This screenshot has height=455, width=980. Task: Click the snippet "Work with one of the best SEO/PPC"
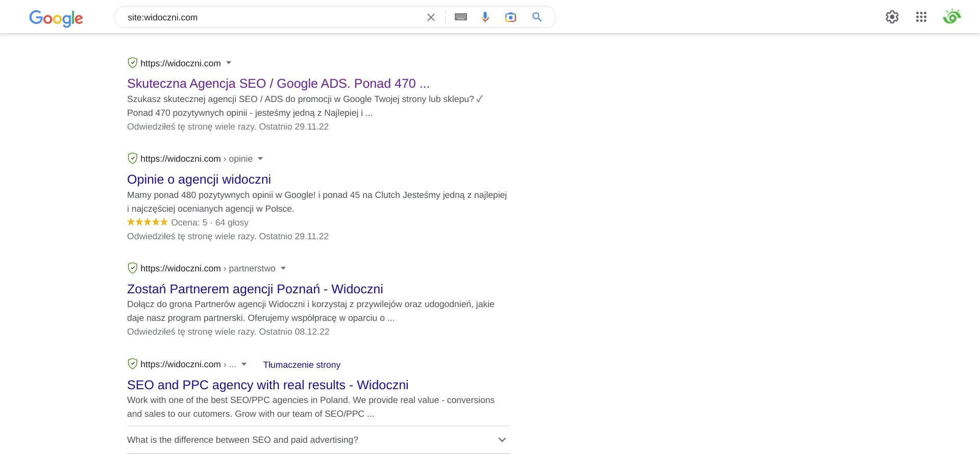tap(311, 407)
